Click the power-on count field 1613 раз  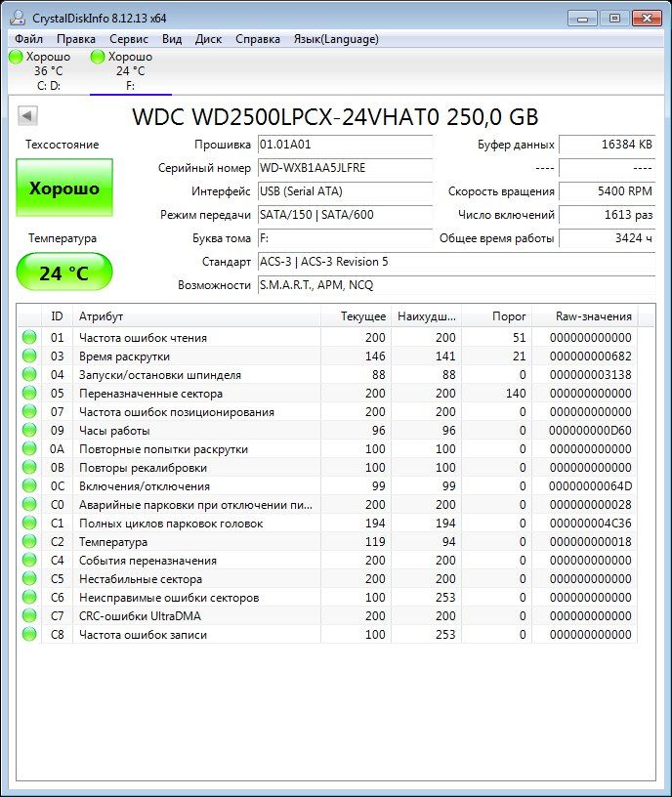click(x=607, y=215)
